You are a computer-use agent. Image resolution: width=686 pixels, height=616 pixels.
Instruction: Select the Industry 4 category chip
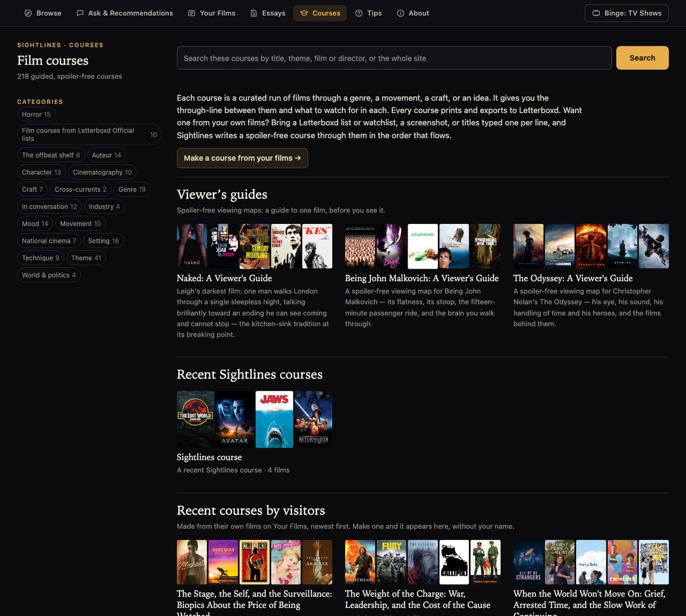[x=105, y=206]
